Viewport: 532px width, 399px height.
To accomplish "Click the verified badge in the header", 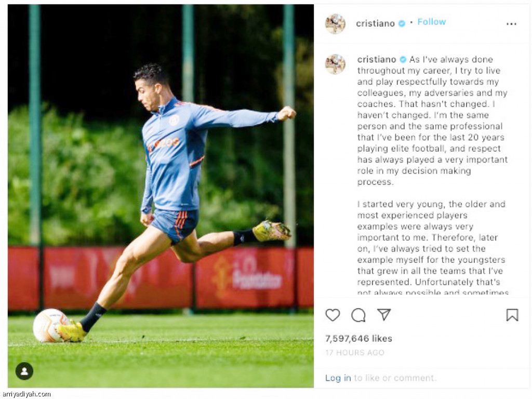I will coord(402,23).
